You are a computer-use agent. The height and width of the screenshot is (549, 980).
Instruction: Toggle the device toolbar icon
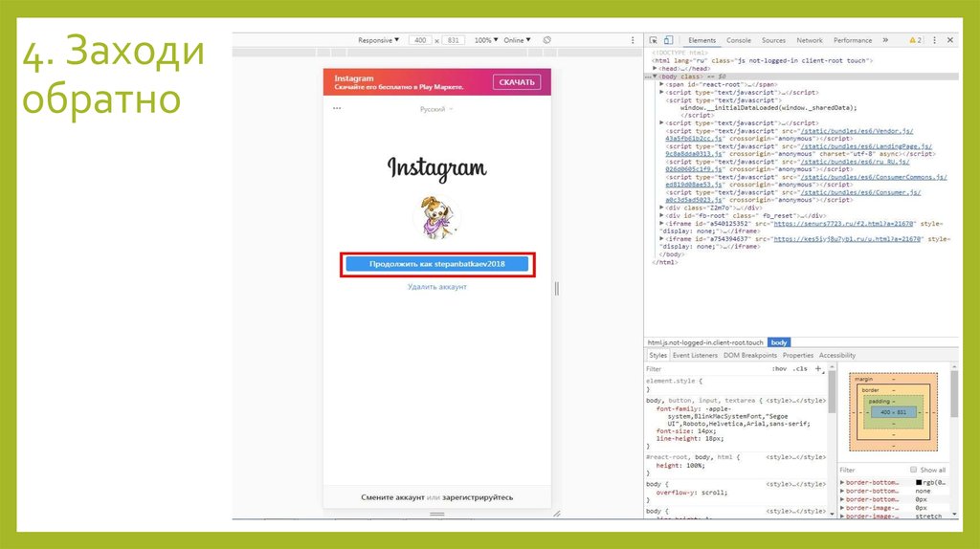668,40
